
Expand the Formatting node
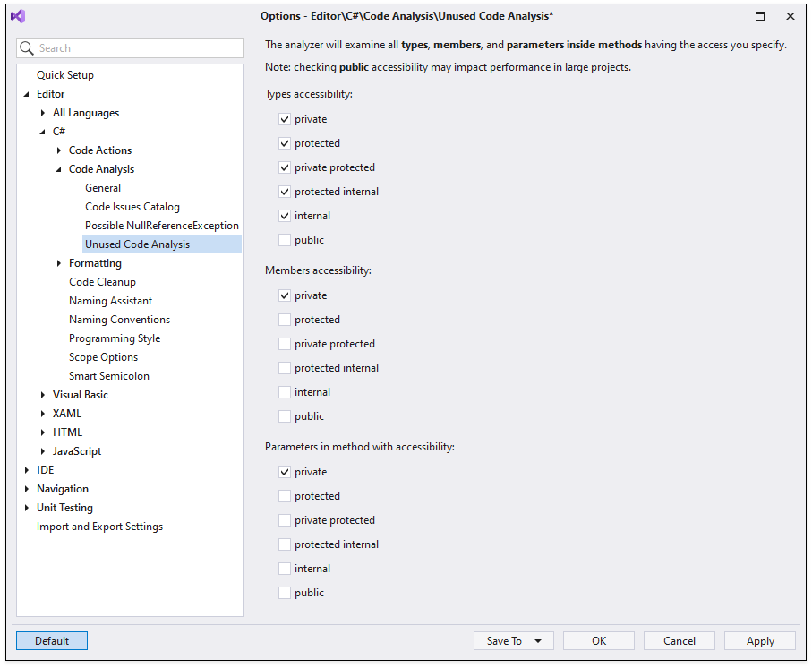[57, 262]
